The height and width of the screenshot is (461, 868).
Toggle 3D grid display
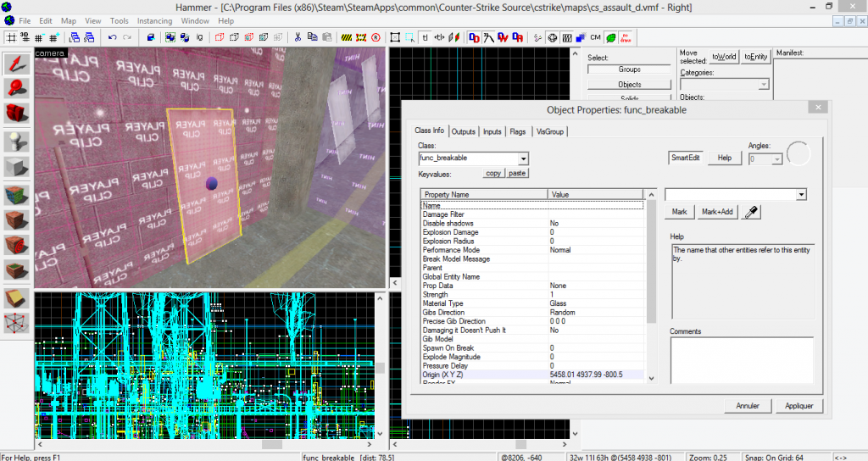25,37
